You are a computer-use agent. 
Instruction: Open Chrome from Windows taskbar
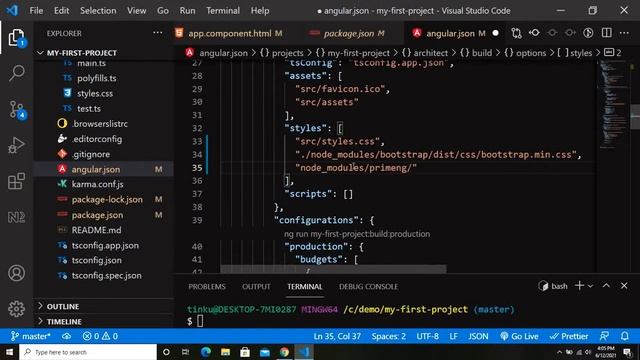pyautogui.click(x=284, y=352)
